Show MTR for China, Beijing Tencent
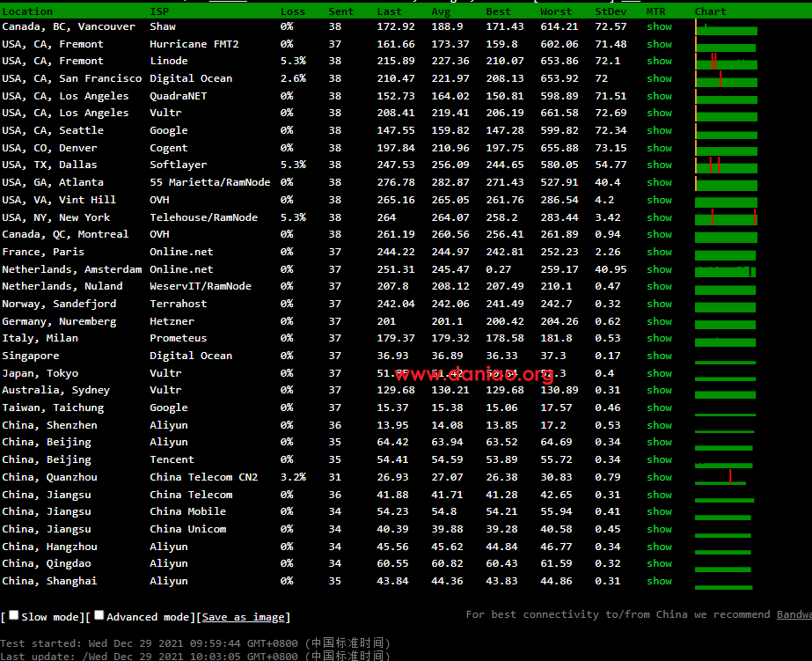Viewport: 812px width, 661px height. [659, 459]
